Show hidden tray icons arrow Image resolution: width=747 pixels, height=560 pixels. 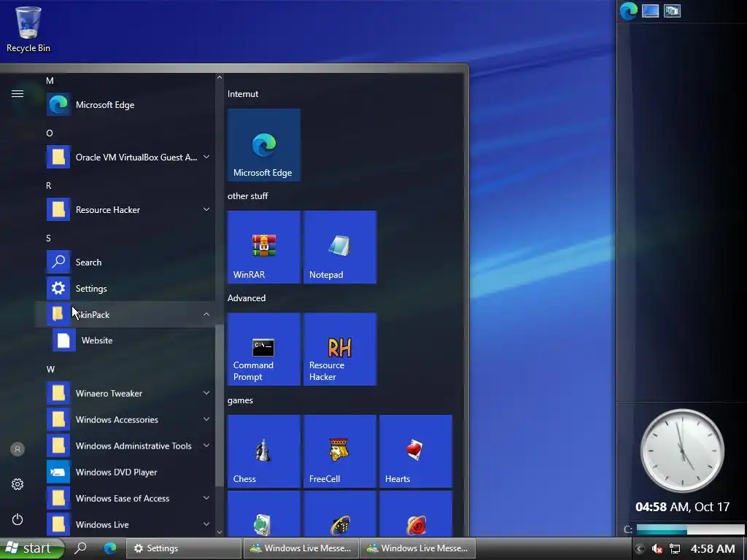click(x=639, y=548)
